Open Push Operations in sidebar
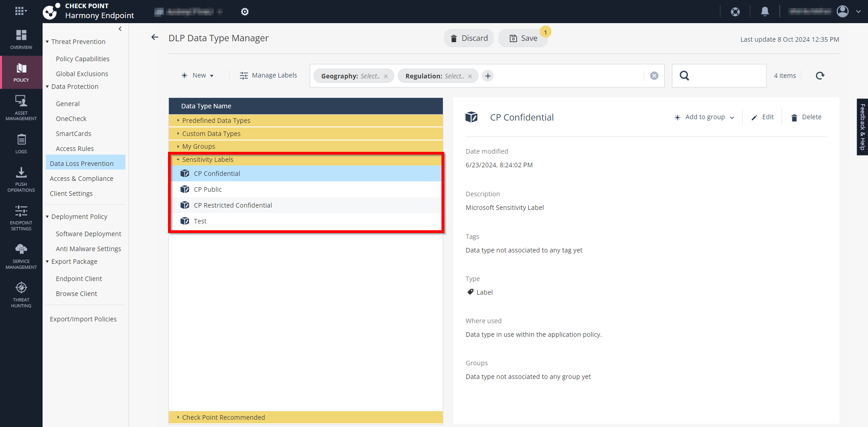 click(21, 180)
